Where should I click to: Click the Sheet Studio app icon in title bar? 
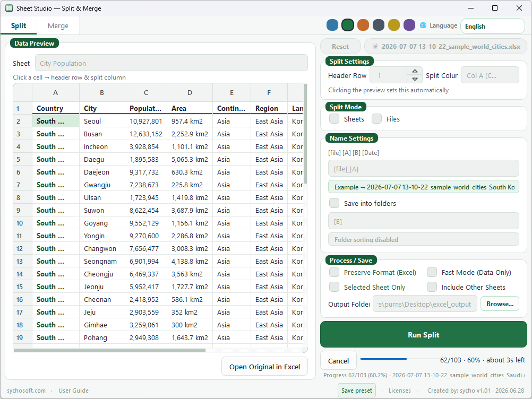pos(9,8)
